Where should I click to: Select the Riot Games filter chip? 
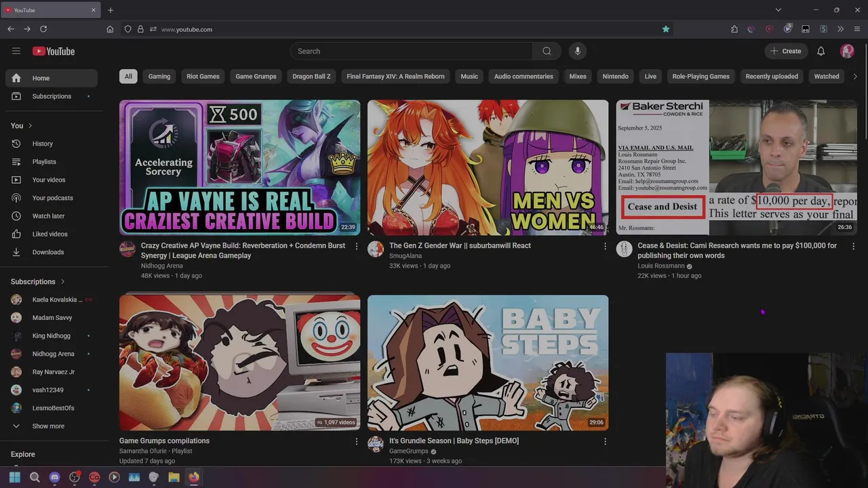click(203, 77)
